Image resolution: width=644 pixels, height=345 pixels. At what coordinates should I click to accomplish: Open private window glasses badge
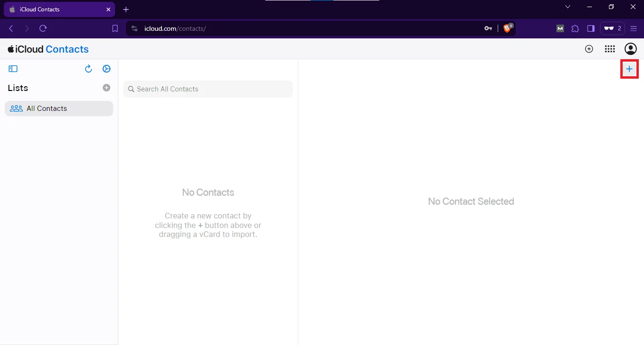pyautogui.click(x=613, y=28)
